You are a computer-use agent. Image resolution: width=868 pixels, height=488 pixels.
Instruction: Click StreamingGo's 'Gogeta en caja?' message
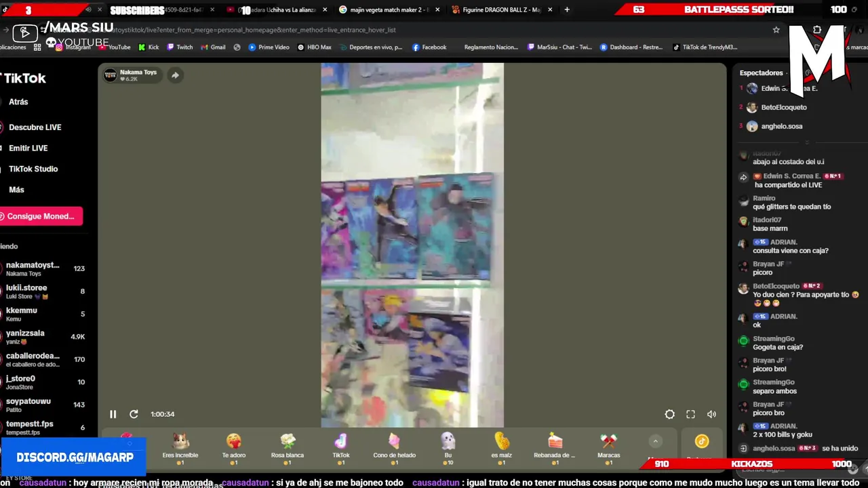[x=778, y=347]
